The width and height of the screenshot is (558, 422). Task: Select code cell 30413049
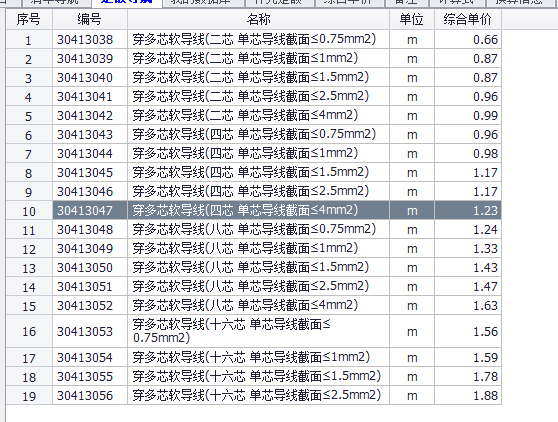pyautogui.click(x=90, y=249)
